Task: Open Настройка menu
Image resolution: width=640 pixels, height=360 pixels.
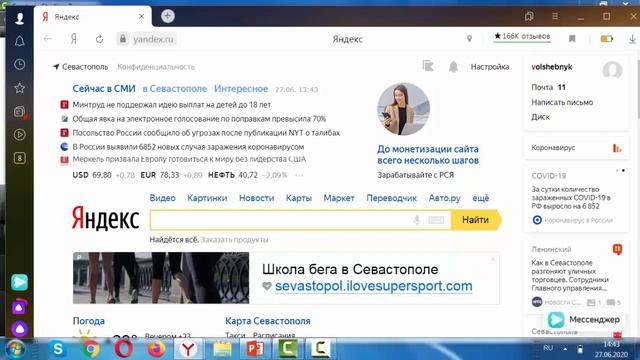Action: 490,67
